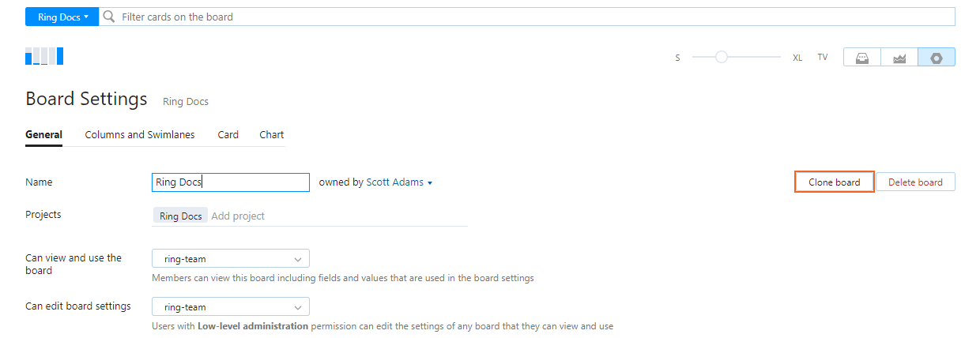Open the 'Can view and use' group dropdown

pyautogui.click(x=230, y=258)
